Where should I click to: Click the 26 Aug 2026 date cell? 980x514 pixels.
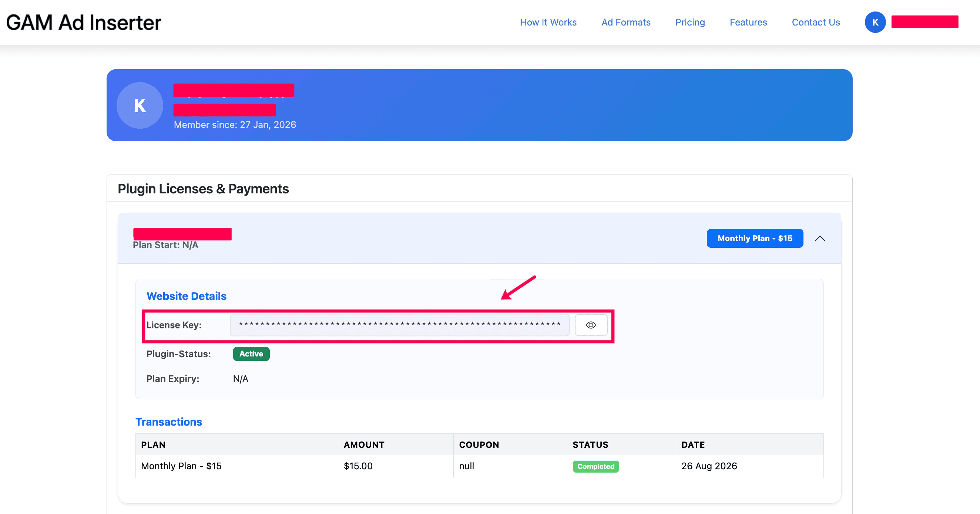(749, 466)
